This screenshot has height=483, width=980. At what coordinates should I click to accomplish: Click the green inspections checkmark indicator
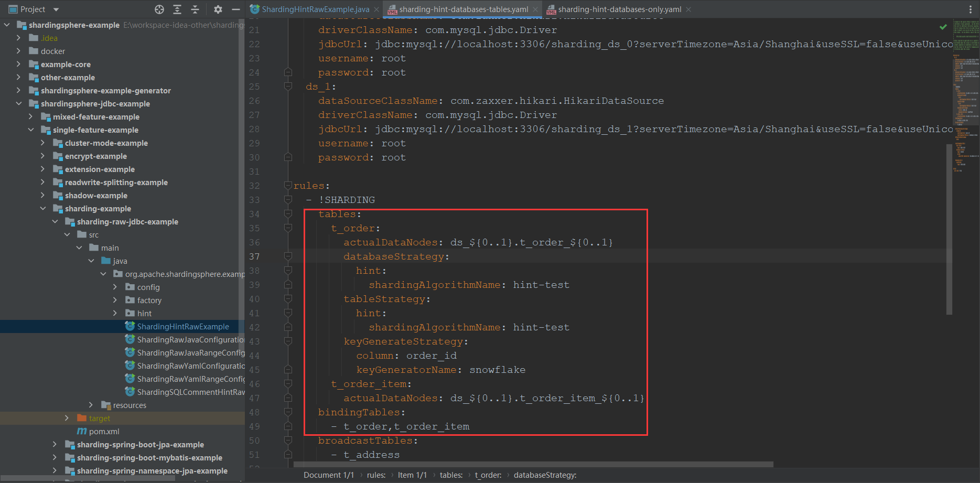(x=943, y=26)
